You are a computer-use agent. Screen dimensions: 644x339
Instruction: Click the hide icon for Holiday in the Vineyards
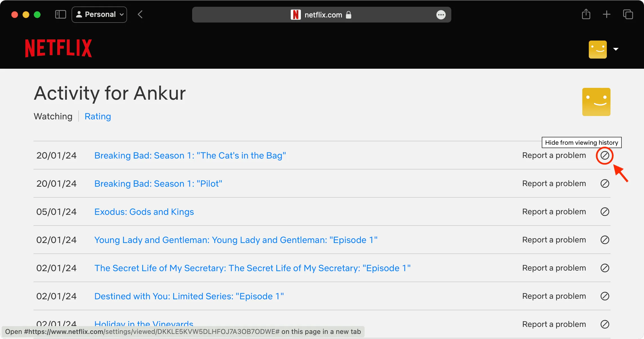[x=605, y=325]
